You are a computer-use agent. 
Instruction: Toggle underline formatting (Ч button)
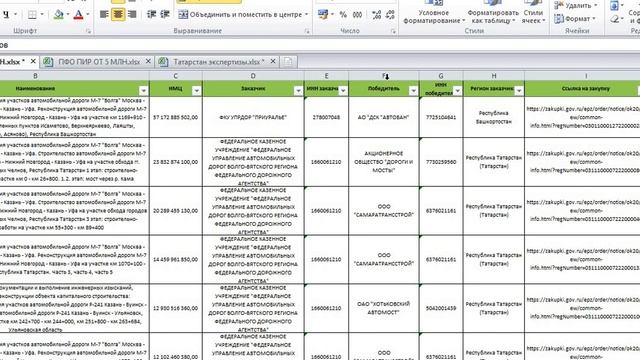tap(6, 15)
